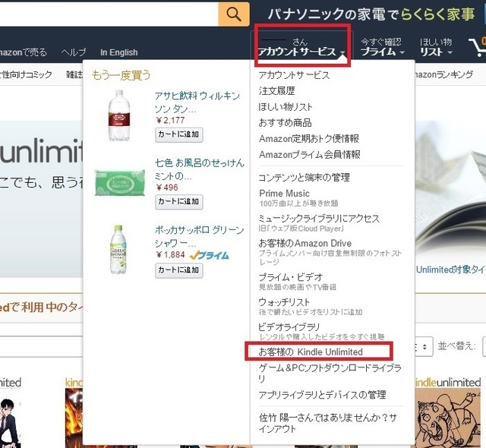Select Prime Music menu entry
Image resolution: width=486 pixels, height=448 pixels.
tap(284, 194)
